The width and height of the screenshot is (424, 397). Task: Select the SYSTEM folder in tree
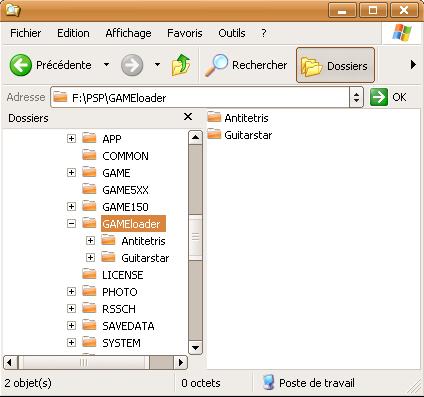[121, 343]
